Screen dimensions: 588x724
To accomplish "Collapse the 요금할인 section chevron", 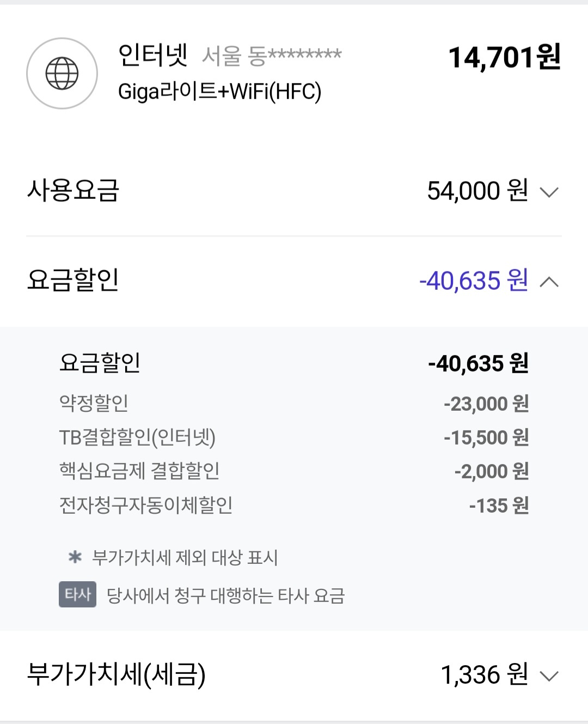I will [x=549, y=282].
